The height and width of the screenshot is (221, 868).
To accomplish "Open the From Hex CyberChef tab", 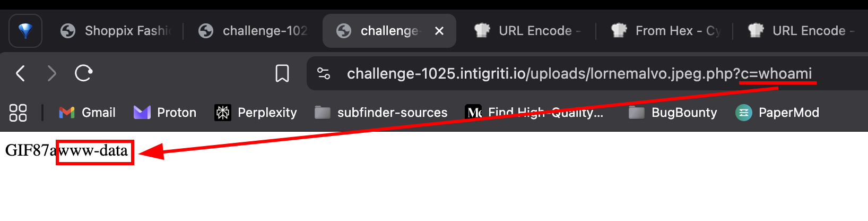I will pyautogui.click(x=666, y=31).
